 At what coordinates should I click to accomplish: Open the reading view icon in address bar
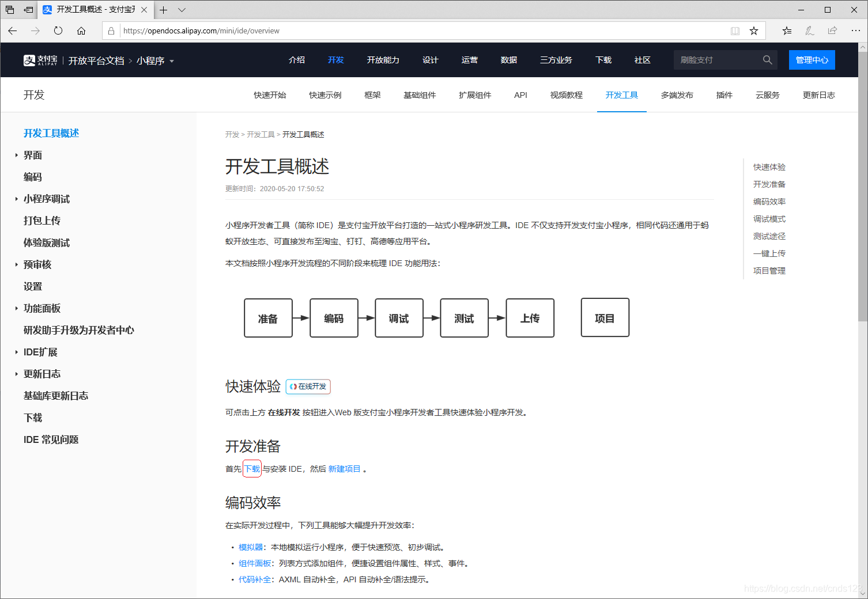point(735,31)
